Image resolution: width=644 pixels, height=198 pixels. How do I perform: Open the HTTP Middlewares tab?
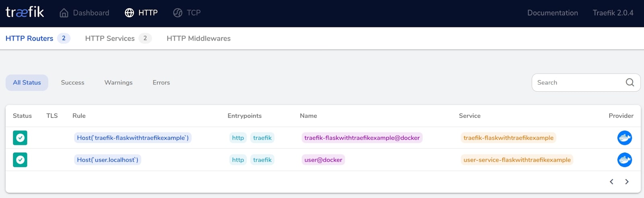(x=198, y=38)
